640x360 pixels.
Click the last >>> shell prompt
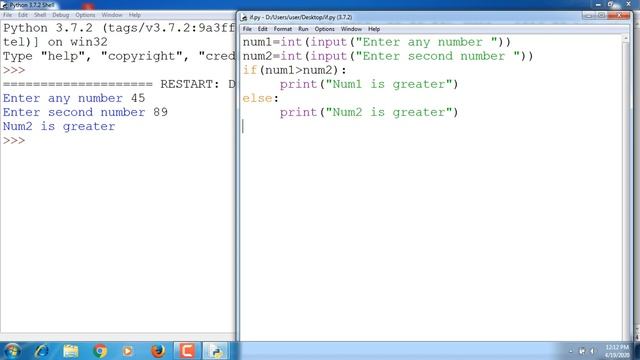(14, 140)
